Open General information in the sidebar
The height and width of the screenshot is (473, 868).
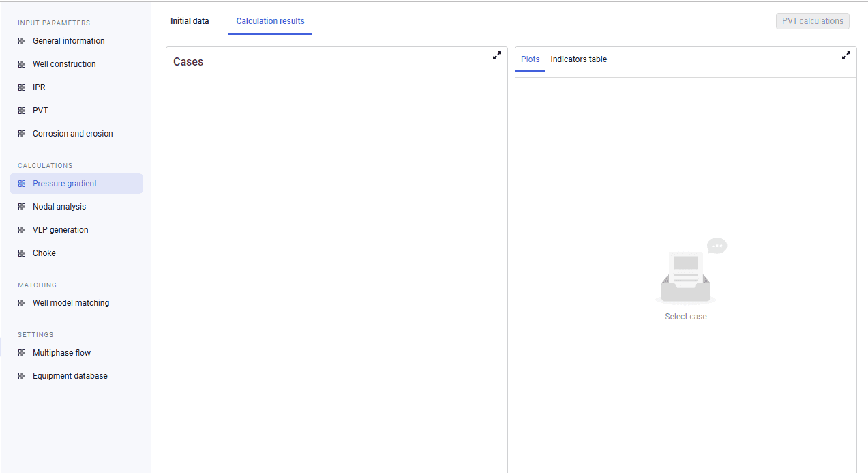(76, 41)
